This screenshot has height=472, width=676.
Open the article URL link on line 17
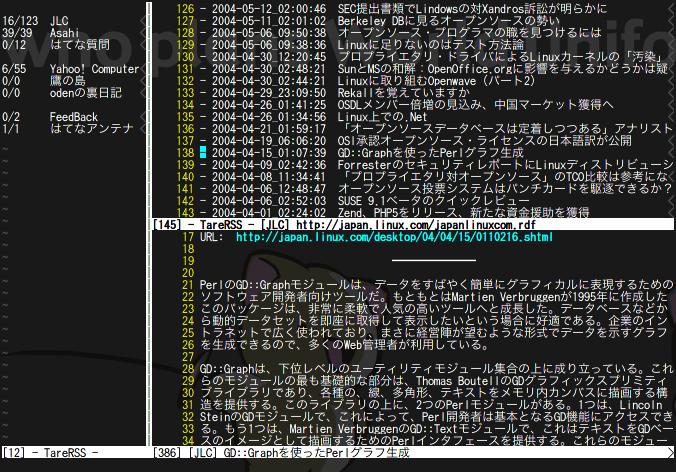pos(393,237)
